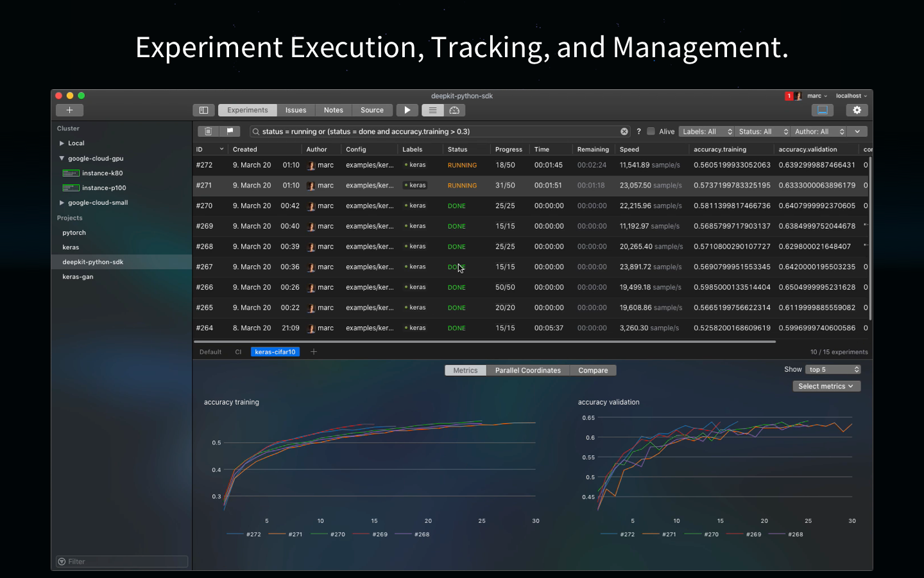Expand the Local cluster node
924x578 pixels.
(62, 143)
